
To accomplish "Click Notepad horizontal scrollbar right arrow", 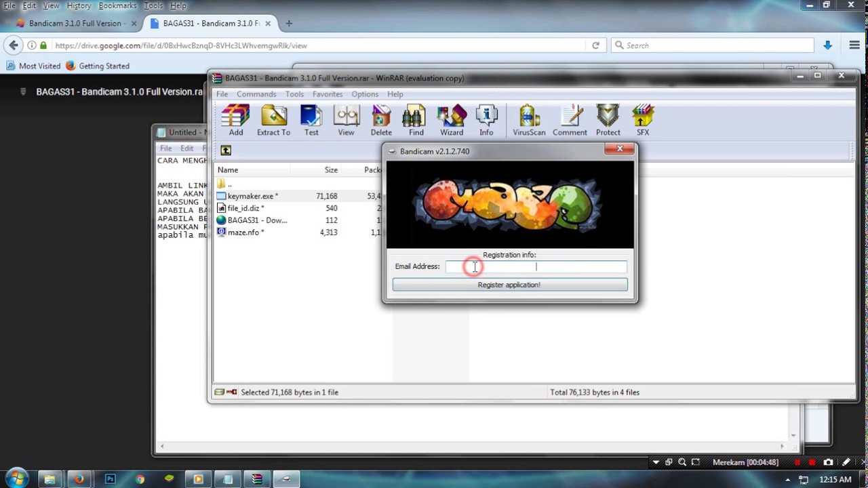I will (x=782, y=446).
